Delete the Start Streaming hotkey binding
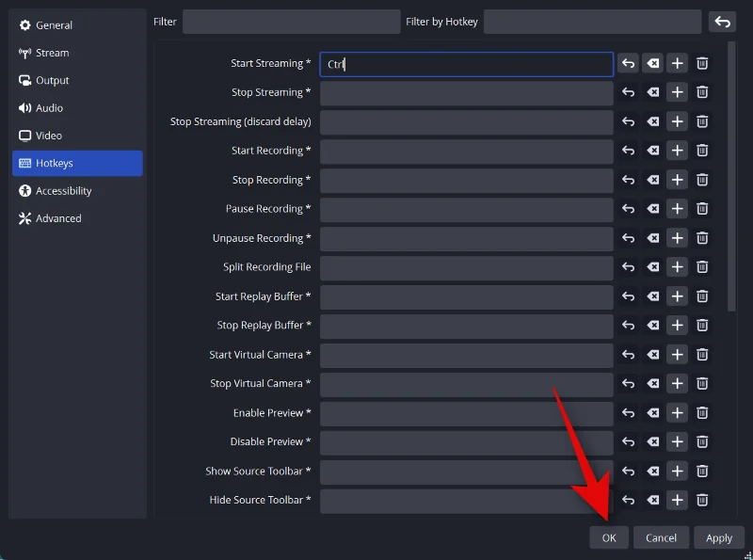 (702, 63)
